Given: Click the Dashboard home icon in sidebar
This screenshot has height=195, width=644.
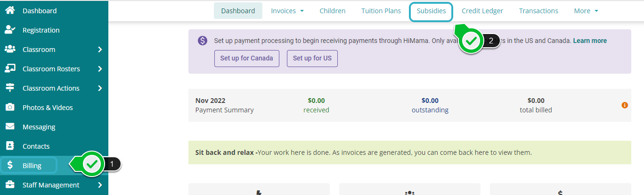Looking at the screenshot, I should 9,10.
